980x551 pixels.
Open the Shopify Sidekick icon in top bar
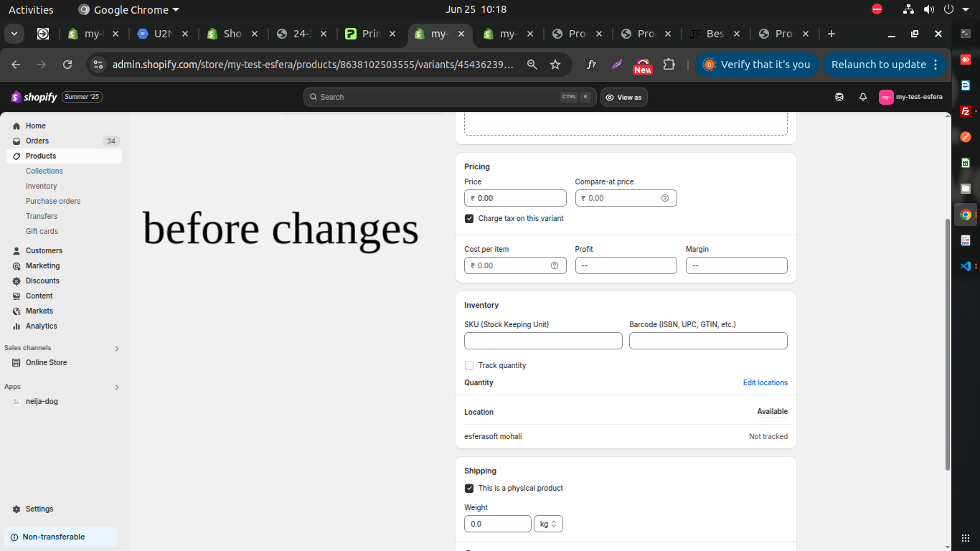(839, 97)
